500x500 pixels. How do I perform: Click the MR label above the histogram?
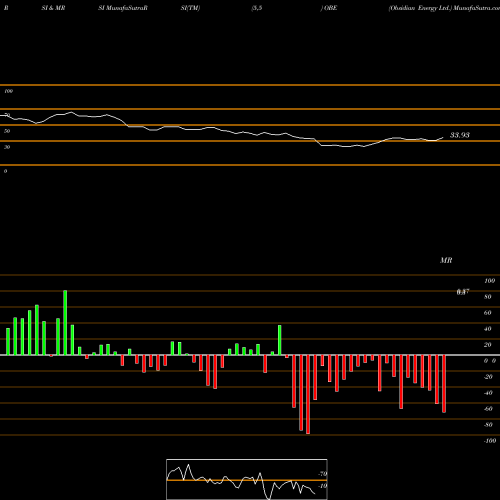tap(446, 260)
